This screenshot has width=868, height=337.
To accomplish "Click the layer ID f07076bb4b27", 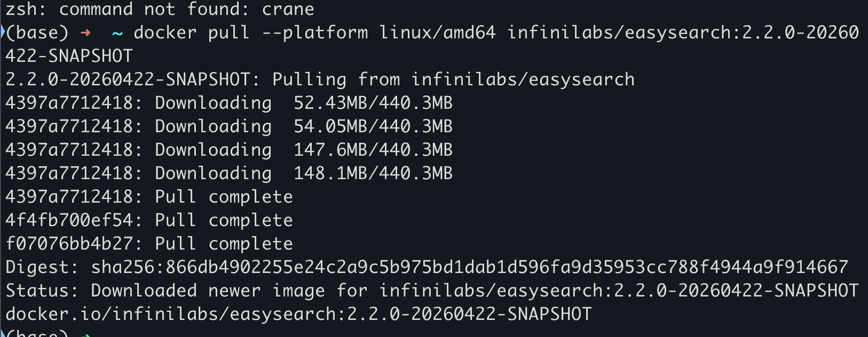I will pyautogui.click(x=69, y=244).
